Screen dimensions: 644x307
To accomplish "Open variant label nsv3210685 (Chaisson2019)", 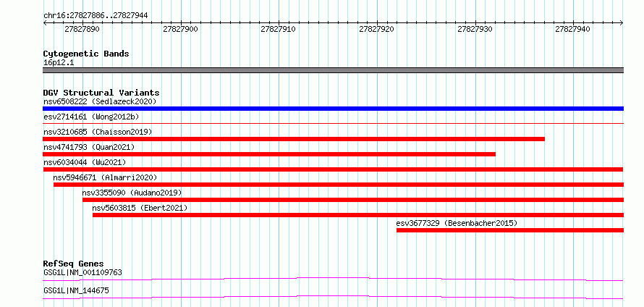I will point(98,132).
